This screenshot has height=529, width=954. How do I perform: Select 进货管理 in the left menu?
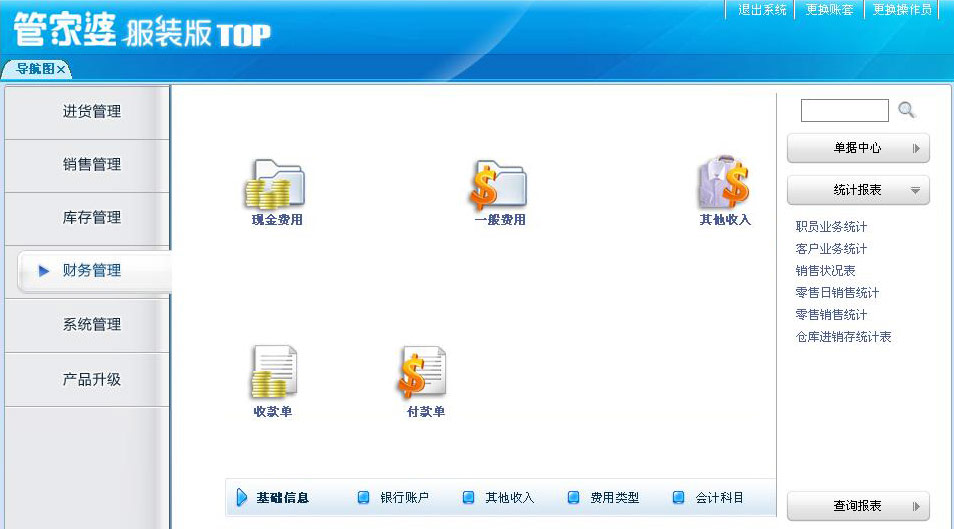pos(91,112)
